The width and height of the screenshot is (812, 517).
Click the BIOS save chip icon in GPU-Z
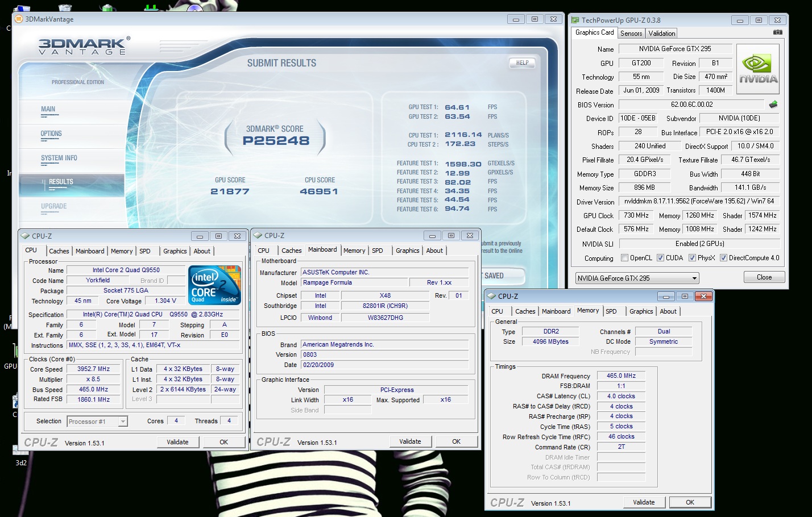[773, 105]
